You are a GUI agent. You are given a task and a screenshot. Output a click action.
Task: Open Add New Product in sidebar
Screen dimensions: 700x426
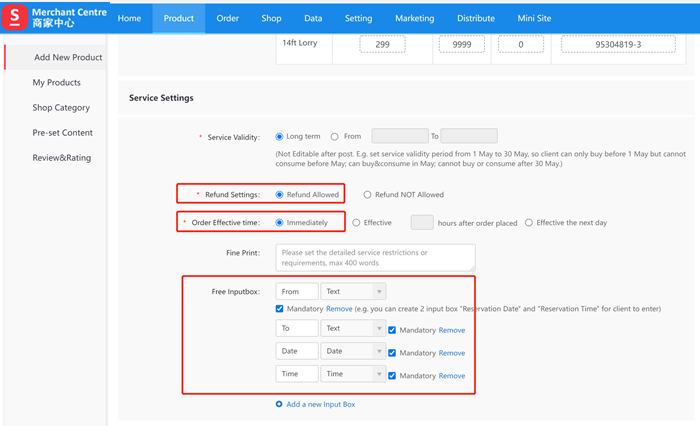point(56,57)
